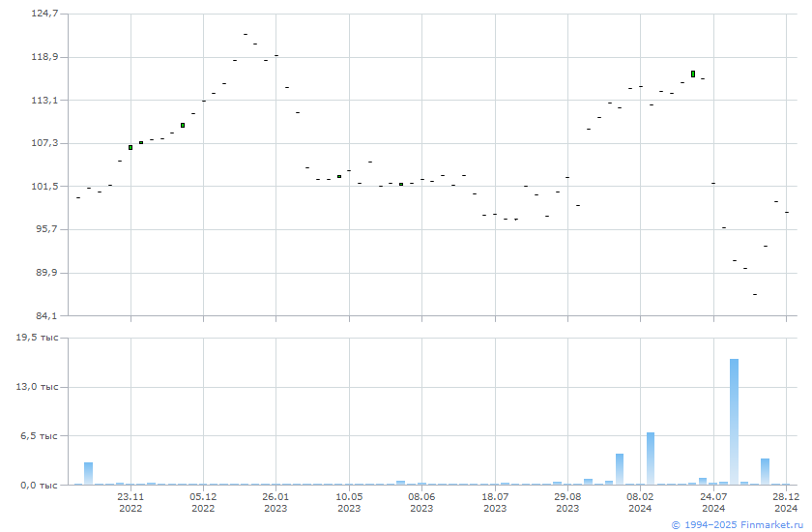Select the green candle just before 05.12 2022
Image resolution: width=812 pixels, height=532 pixels.
click(183, 126)
